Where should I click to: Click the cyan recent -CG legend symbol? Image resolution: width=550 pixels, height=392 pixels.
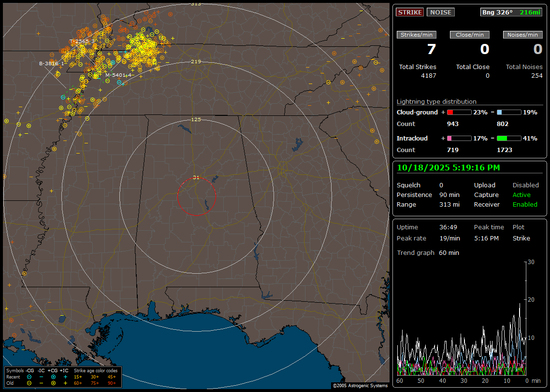[29, 377]
